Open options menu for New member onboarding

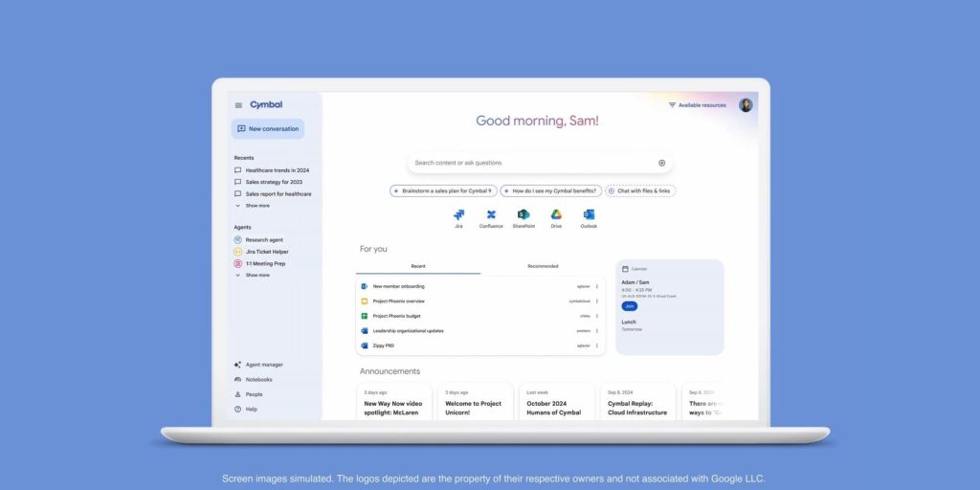point(597,286)
